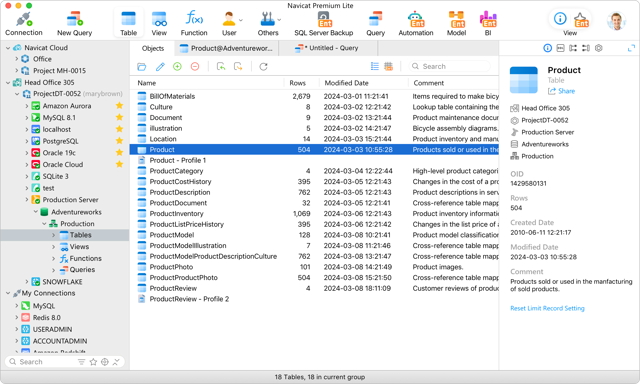The height and width of the screenshot is (384, 640).
Task: Collapse the My Connections group
Action: (8, 293)
